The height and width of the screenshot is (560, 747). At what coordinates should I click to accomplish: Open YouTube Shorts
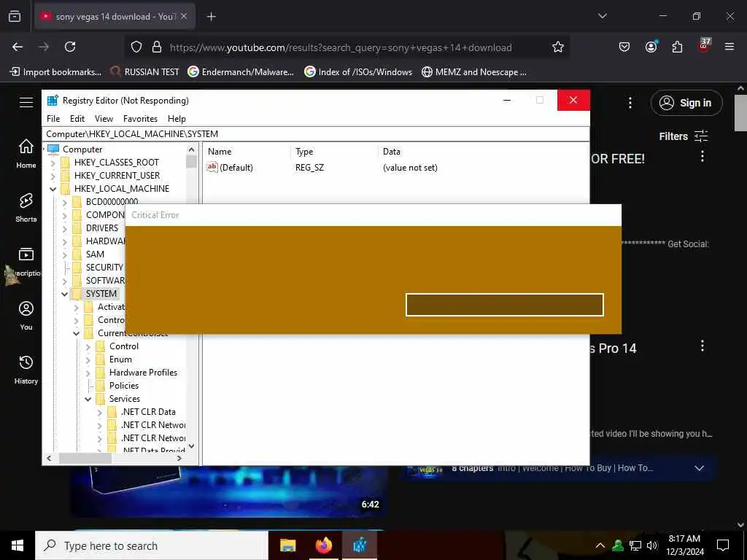pos(26,208)
